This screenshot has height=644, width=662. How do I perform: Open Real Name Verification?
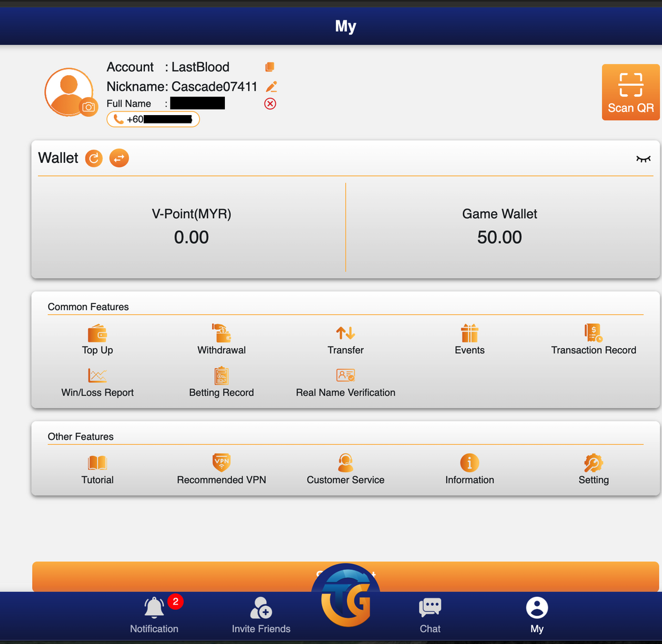pyautogui.click(x=345, y=382)
